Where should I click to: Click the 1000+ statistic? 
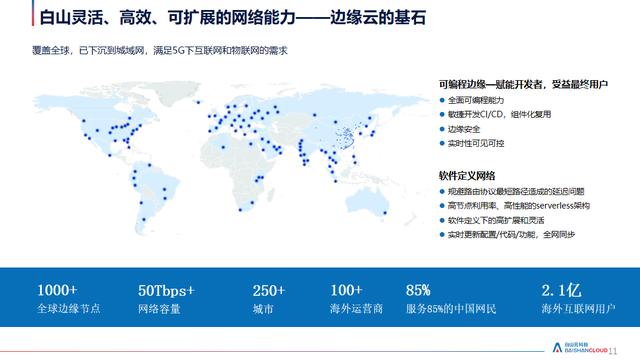(57, 290)
